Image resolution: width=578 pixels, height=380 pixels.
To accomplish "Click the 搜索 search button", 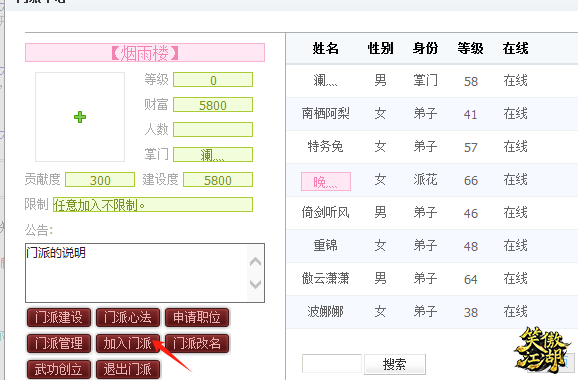I will pyautogui.click(x=395, y=364).
